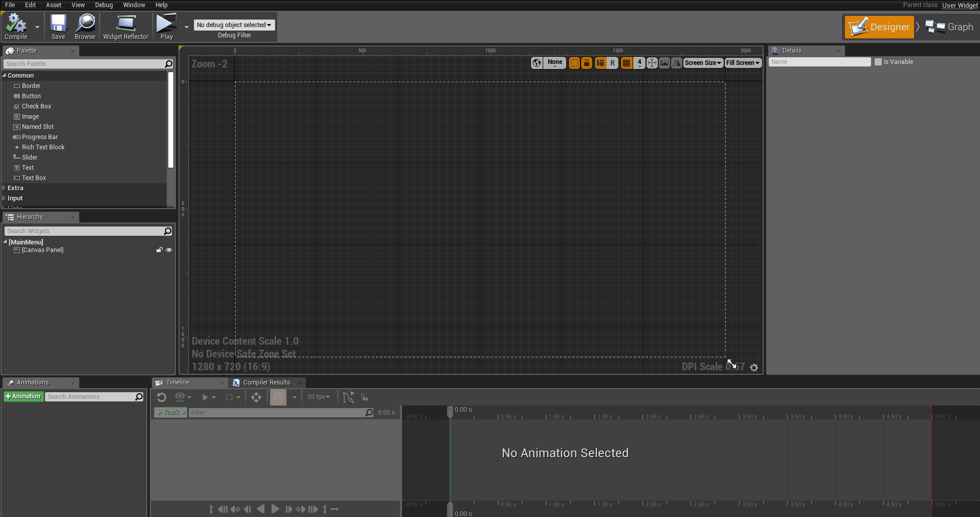980x517 pixels.
Task: Click the key transform diamond icon
Action: 256,397
